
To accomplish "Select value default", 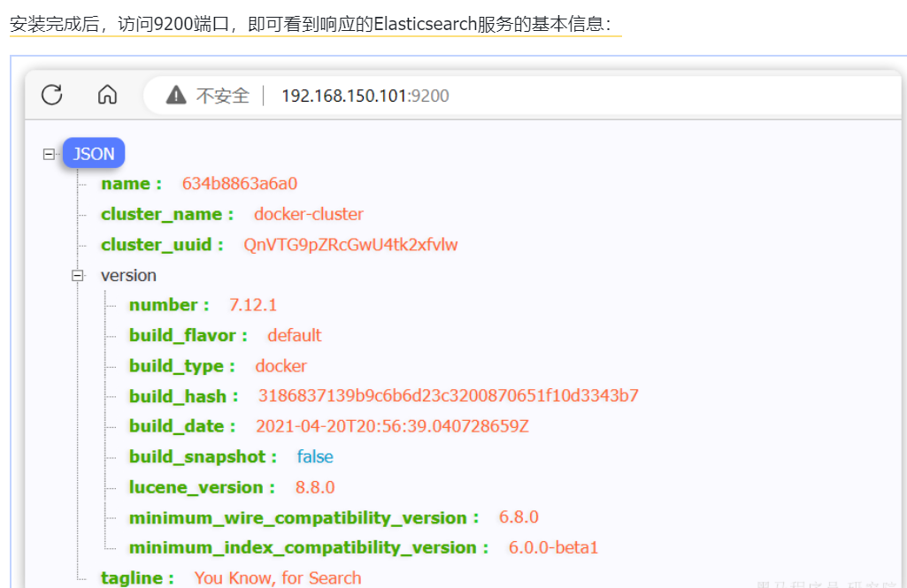I will point(295,335).
